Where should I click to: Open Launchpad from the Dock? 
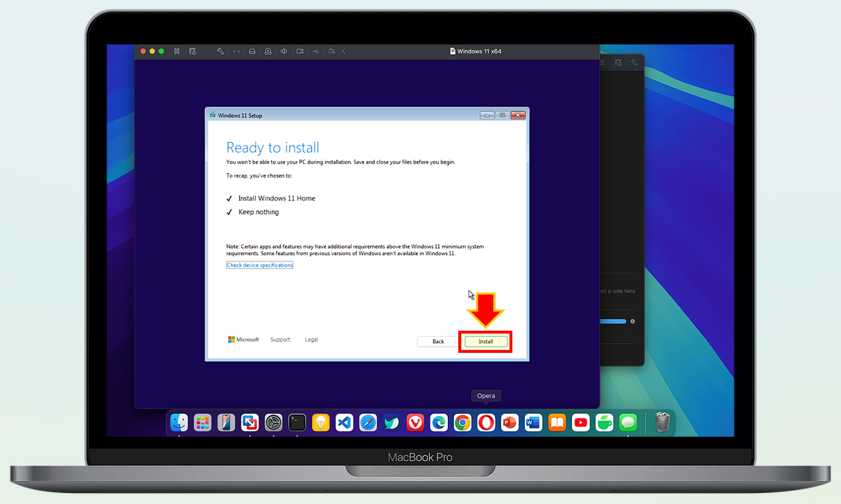pyautogui.click(x=202, y=422)
